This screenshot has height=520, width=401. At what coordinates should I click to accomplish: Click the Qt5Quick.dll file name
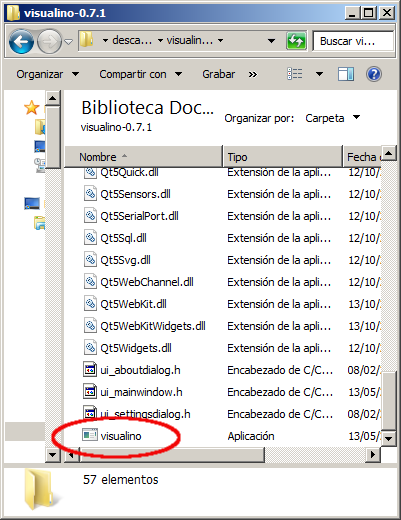pos(129,172)
